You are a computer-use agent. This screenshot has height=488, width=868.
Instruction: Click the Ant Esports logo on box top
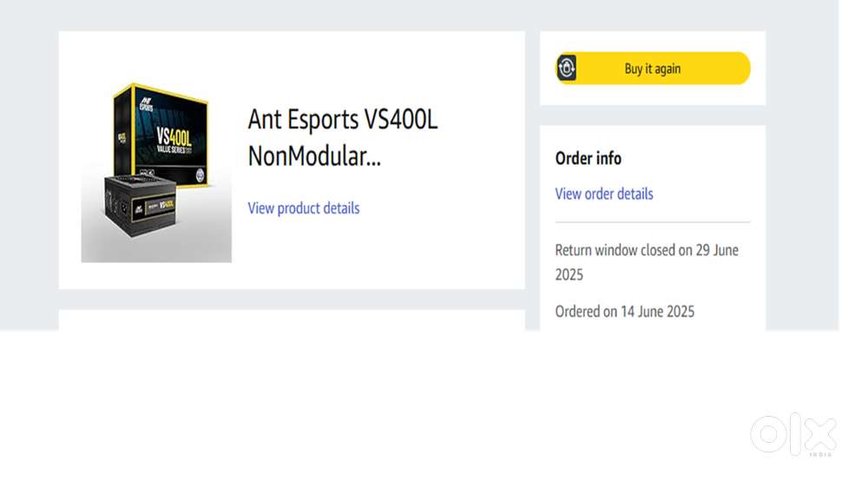pos(146,104)
